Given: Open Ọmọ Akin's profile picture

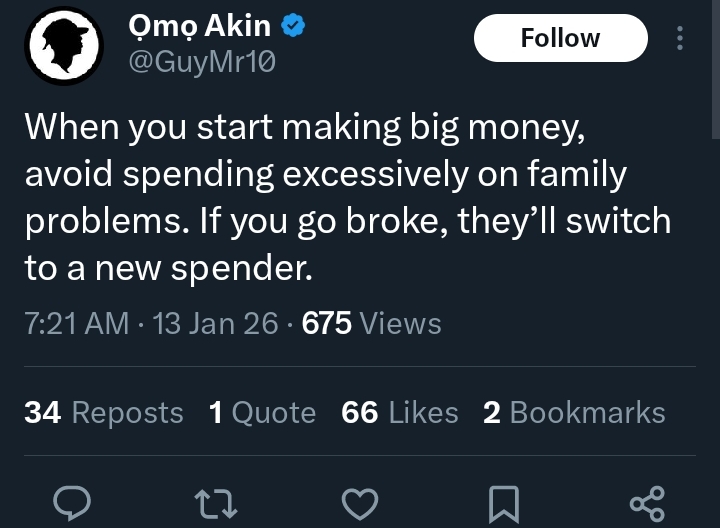Looking at the screenshot, I should [62, 46].
